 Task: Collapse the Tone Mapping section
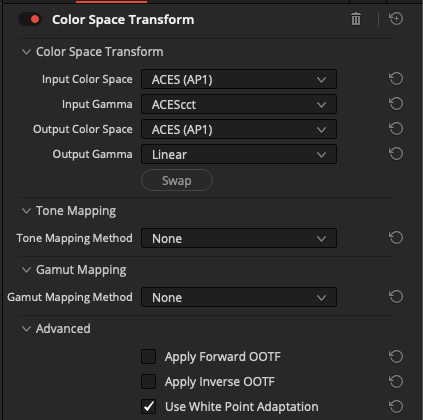point(26,211)
